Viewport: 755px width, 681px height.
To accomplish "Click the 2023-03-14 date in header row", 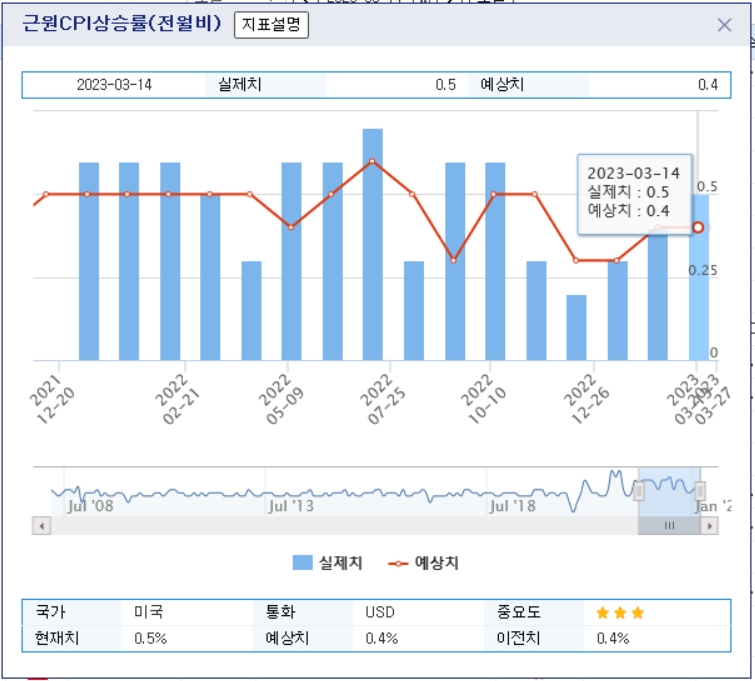I will click(x=114, y=85).
